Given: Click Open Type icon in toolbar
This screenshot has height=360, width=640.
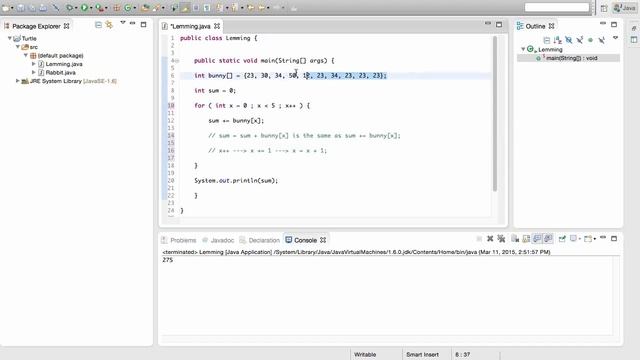Looking at the screenshot, I should click(145, 8).
